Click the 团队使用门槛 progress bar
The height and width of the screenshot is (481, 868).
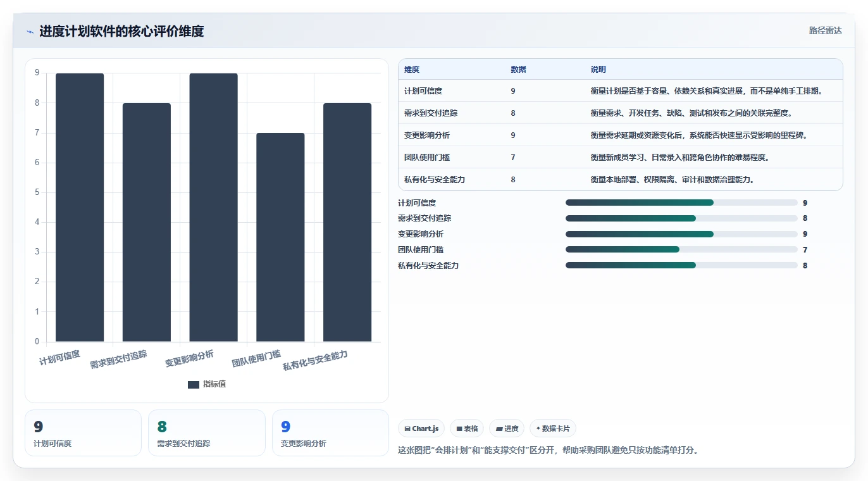681,249
